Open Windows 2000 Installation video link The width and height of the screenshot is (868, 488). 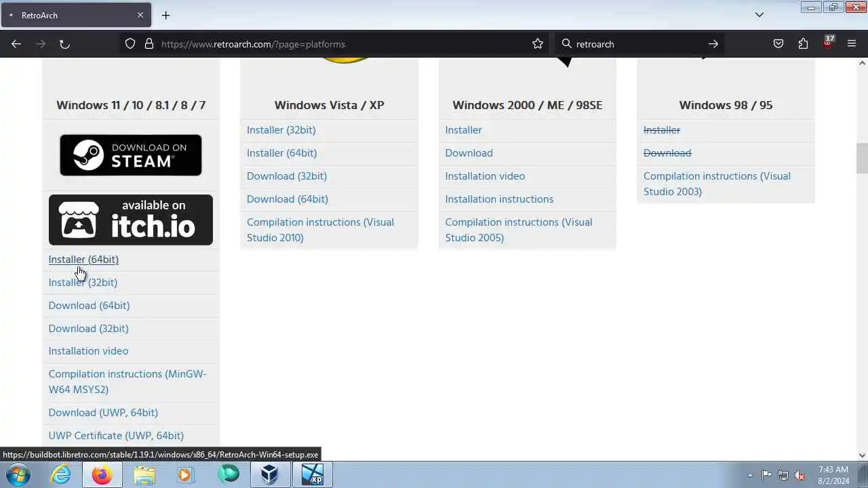click(485, 176)
